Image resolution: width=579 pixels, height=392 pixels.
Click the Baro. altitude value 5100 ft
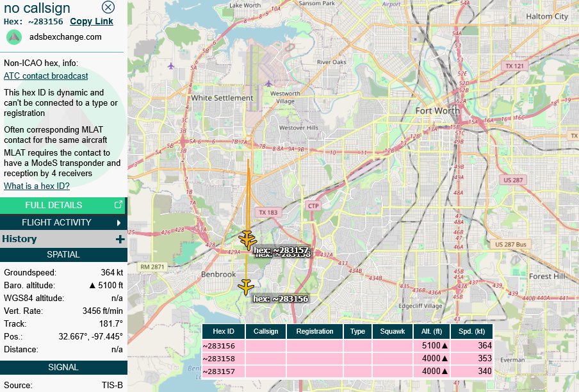pos(106,285)
